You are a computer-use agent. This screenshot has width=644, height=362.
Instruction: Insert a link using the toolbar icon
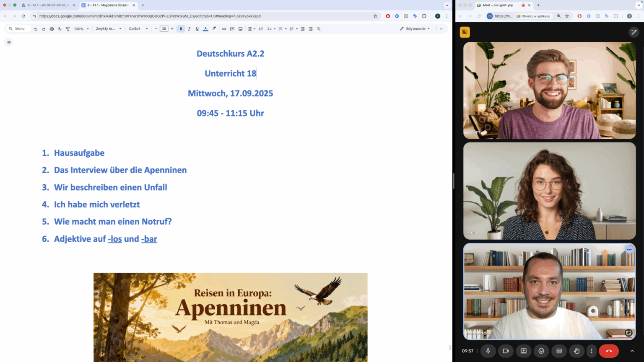[224, 29]
